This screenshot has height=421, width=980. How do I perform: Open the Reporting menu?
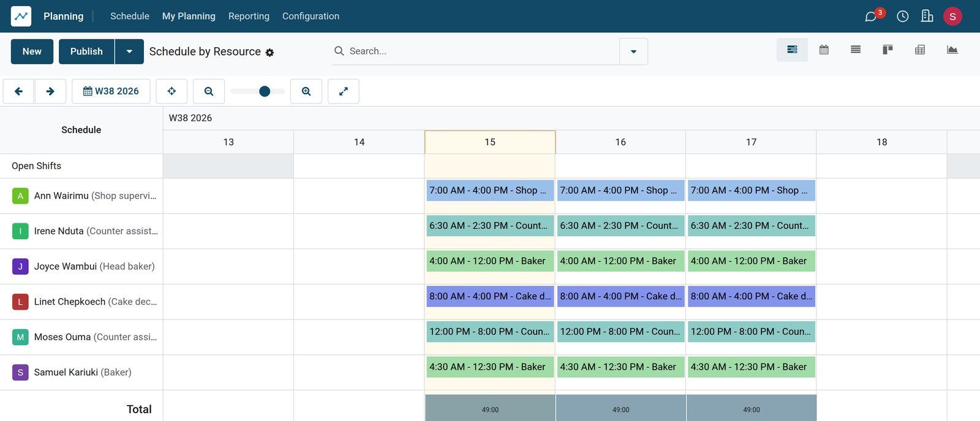[x=249, y=16]
